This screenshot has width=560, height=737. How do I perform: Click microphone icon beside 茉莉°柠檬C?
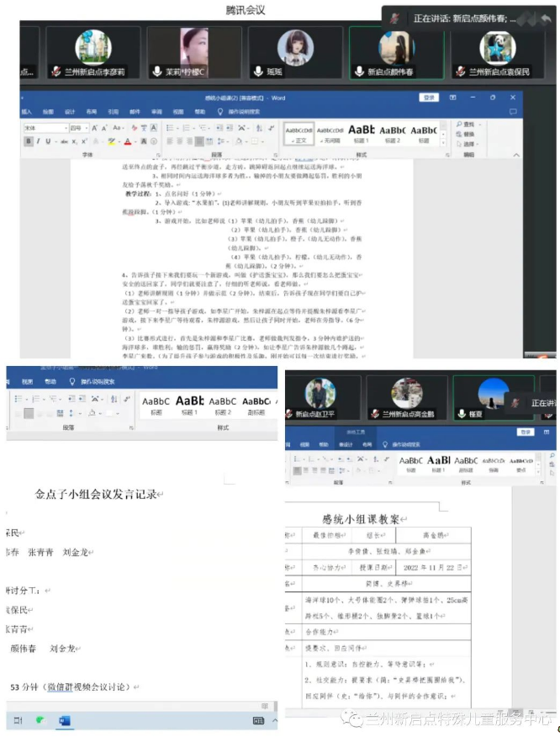156,72
